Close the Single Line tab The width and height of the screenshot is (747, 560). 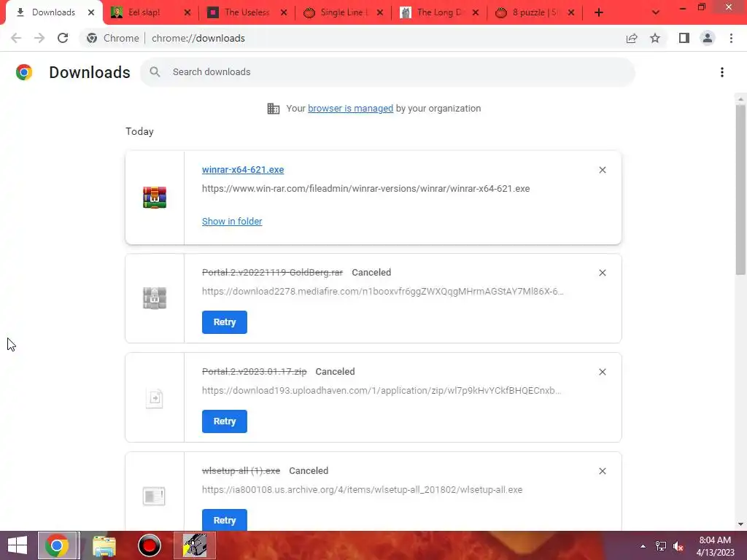click(379, 13)
